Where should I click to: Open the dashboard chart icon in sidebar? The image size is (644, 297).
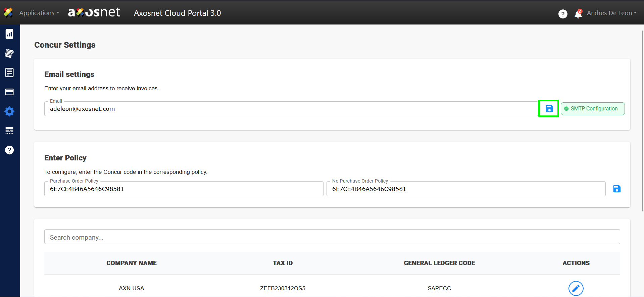click(x=9, y=34)
